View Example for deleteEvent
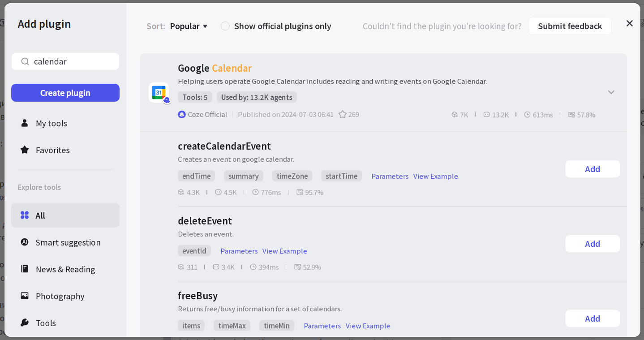Image resolution: width=644 pixels, height=340 pixels. pyautogui.click(x=285, y=251)
